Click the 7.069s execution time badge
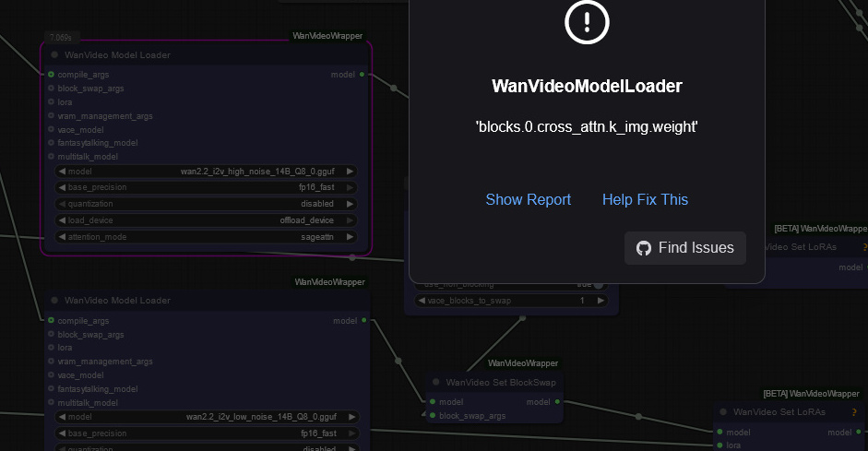The width and height of the screenshot is (868, 451). tap(61, 38)
